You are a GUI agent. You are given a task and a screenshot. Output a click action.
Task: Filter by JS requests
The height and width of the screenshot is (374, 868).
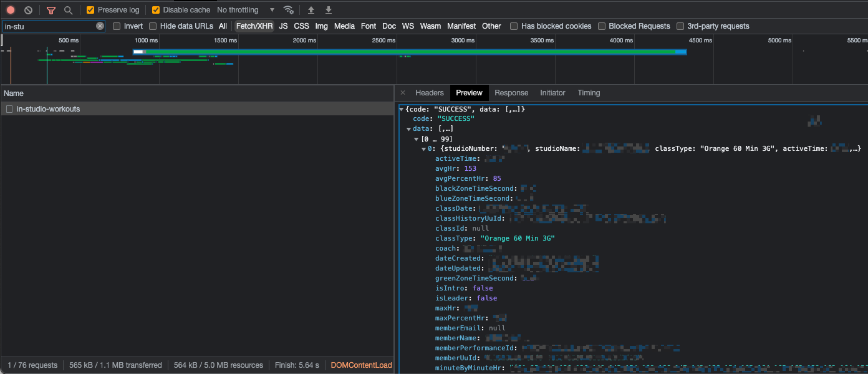click(x=283, y=26)
